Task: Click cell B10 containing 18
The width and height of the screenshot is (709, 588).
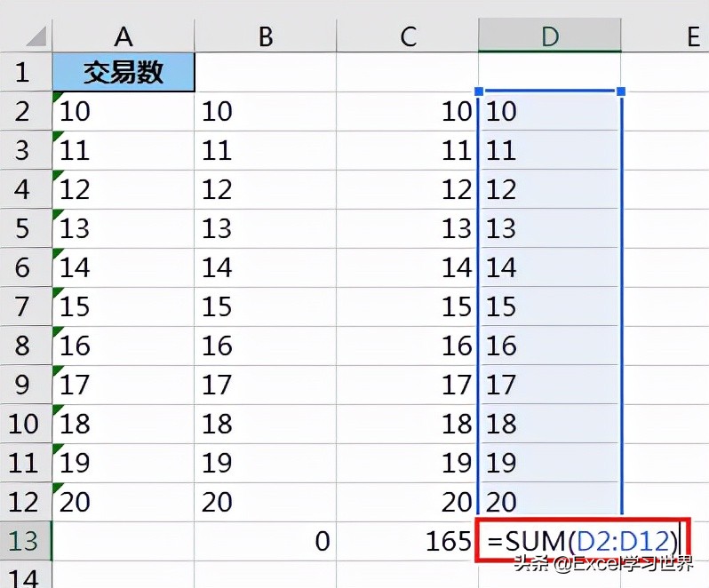Action: click(266, 424)
